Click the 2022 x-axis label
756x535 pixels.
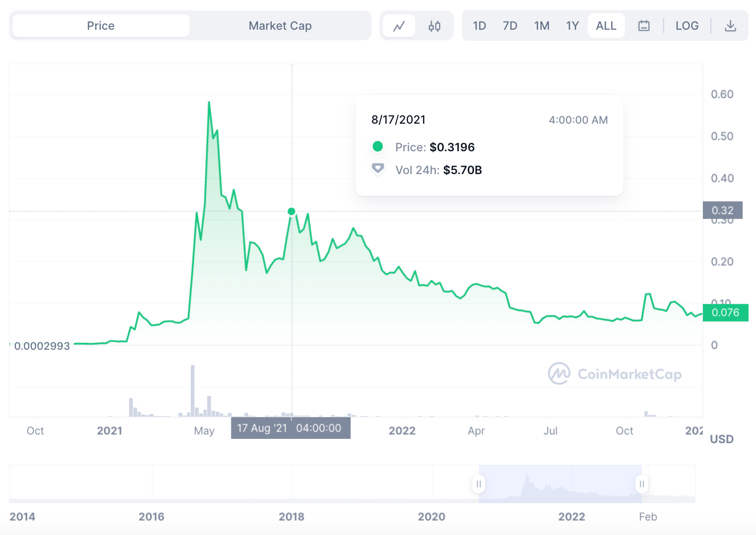click(402, 431)
